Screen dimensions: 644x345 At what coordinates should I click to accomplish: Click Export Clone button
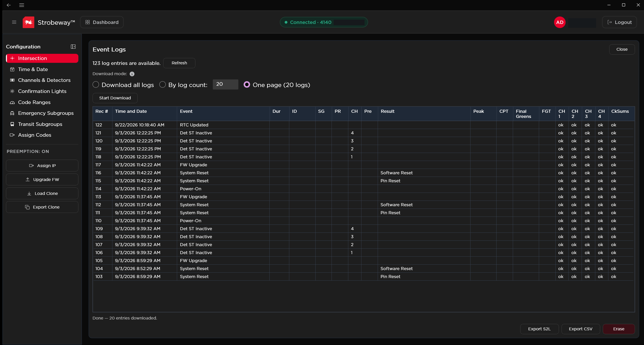pos(42,207)
